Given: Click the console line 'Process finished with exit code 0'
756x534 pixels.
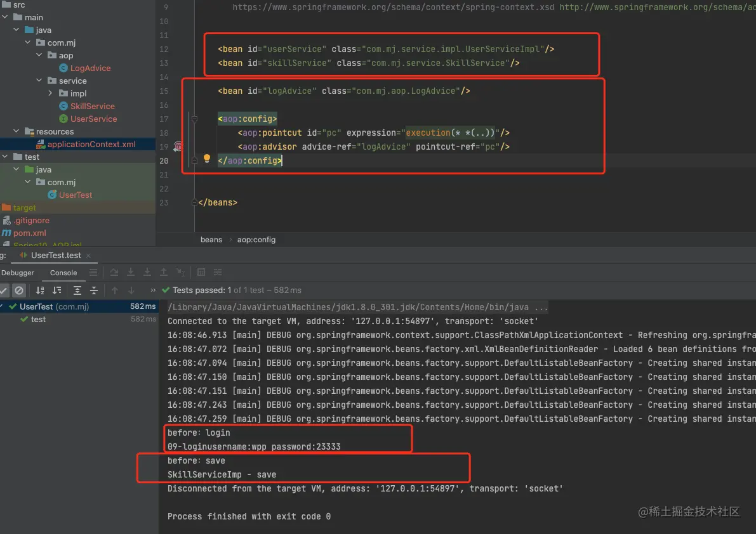Looking at the screenshot, I should (x=249, y=516).
